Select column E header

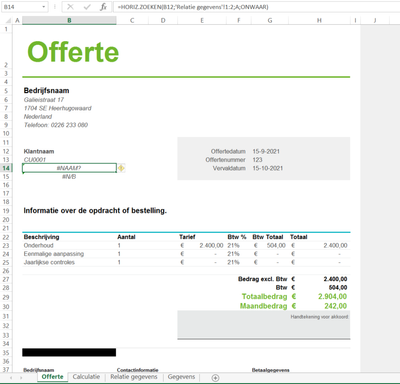202,21
